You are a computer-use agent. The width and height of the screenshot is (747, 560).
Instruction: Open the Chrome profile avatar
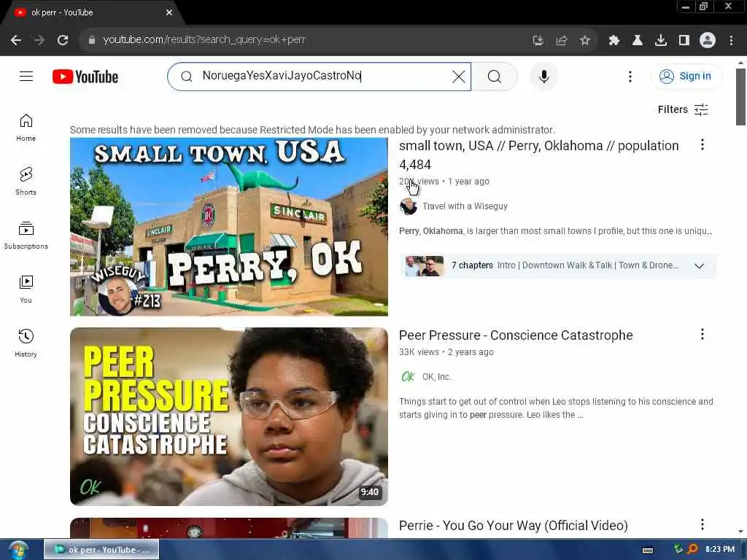pos(708,41)
